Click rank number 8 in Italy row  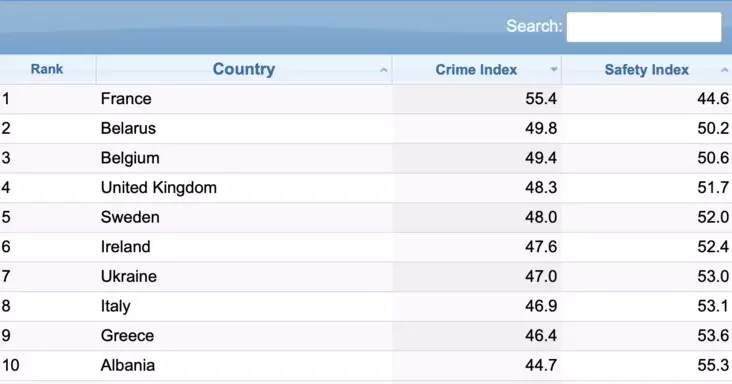(x=6, y=306)
